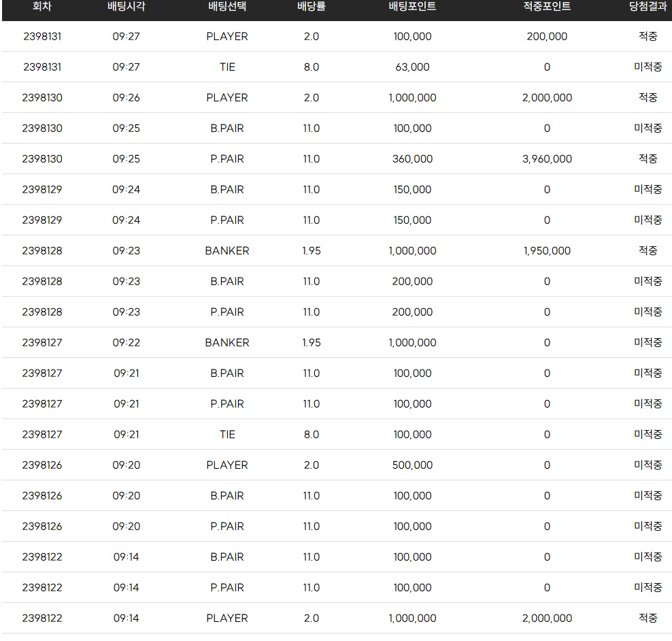The image size is (672, 641).
Task: Select the 적중 result for 200,000 points
Action: click(648, 37)
